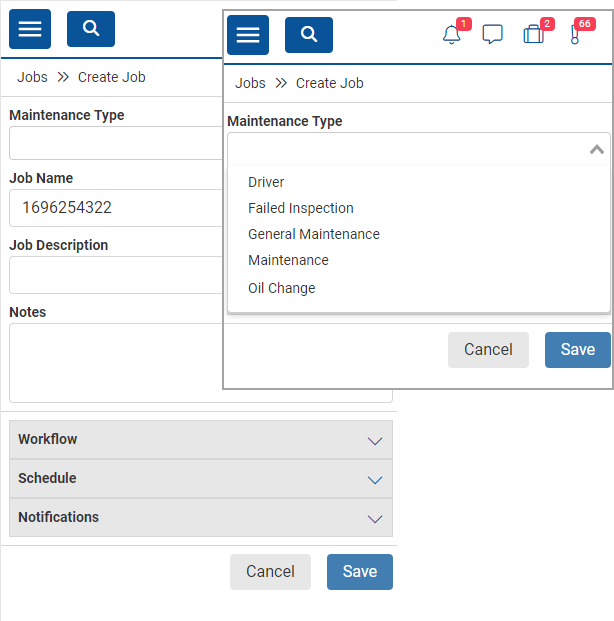Image resolution: width=614 pixels, height=621 pixels.
Task: Expand the Workflow section
Action: pos(201,440)
